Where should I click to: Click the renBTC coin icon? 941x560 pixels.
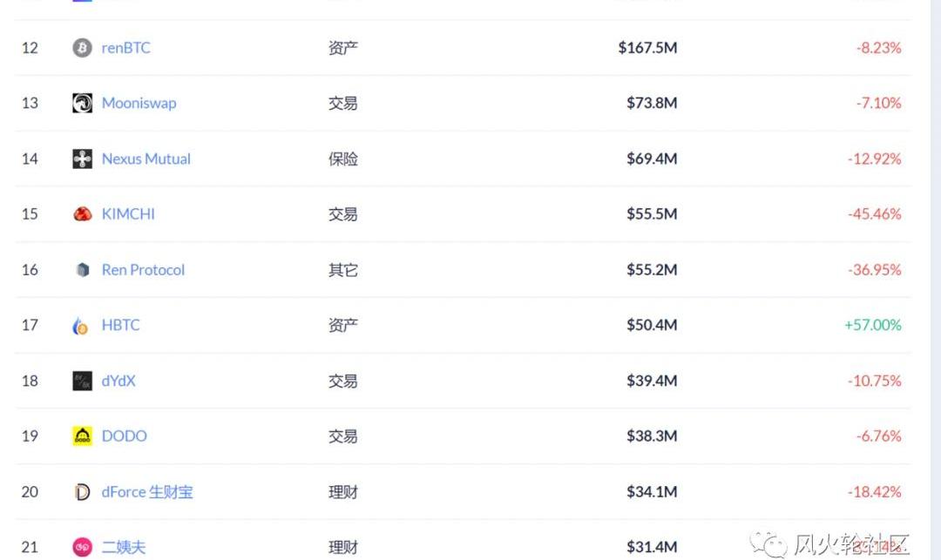[x=82, y=48]
